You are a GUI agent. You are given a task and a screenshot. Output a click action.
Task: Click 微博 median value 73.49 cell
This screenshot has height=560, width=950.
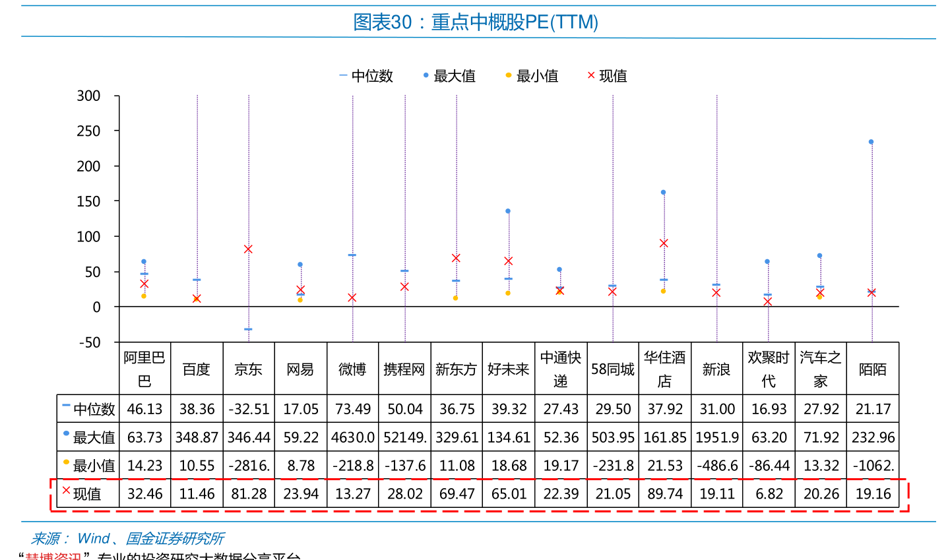[x=353, y=409]
